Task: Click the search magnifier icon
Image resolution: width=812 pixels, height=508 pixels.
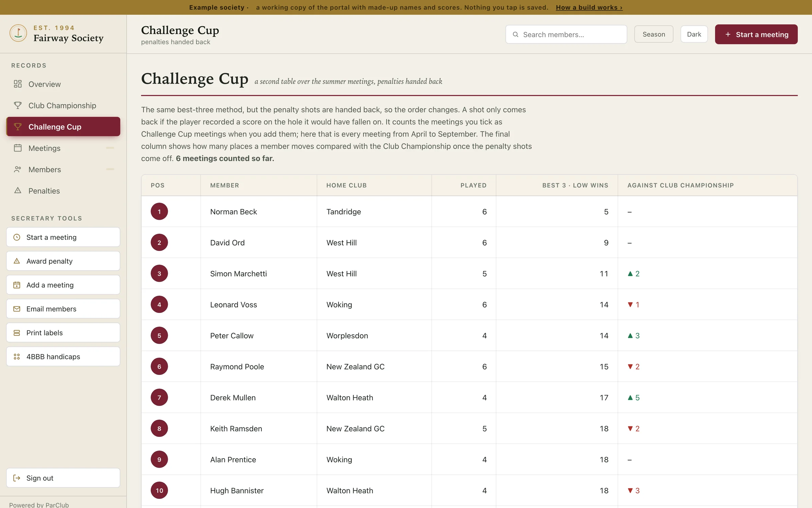Action: click(x=516, y=35)
